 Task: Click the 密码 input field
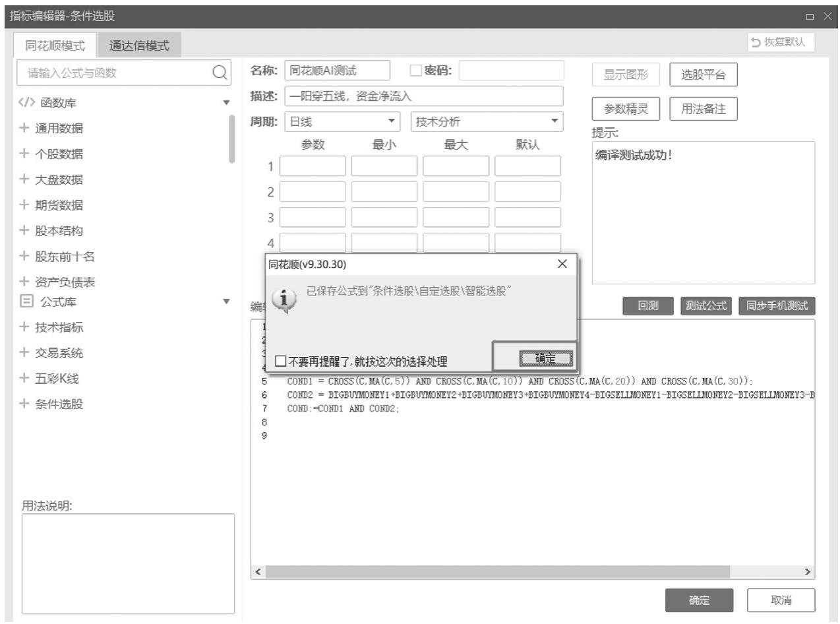pyautogui.click(x=511, y=71)
